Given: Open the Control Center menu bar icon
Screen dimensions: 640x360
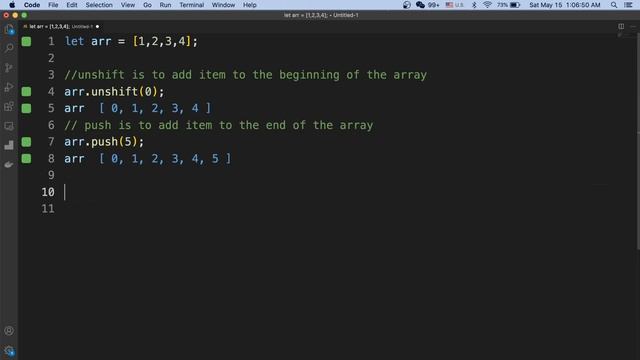Looking at the screenshot, I should [628, 5].
